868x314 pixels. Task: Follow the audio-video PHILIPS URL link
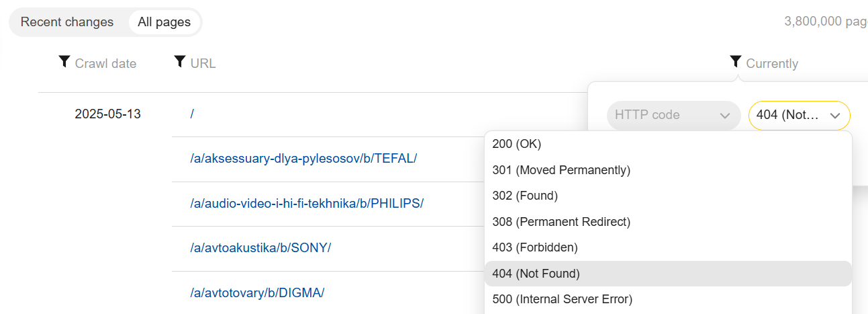click(x=307, y=203)
